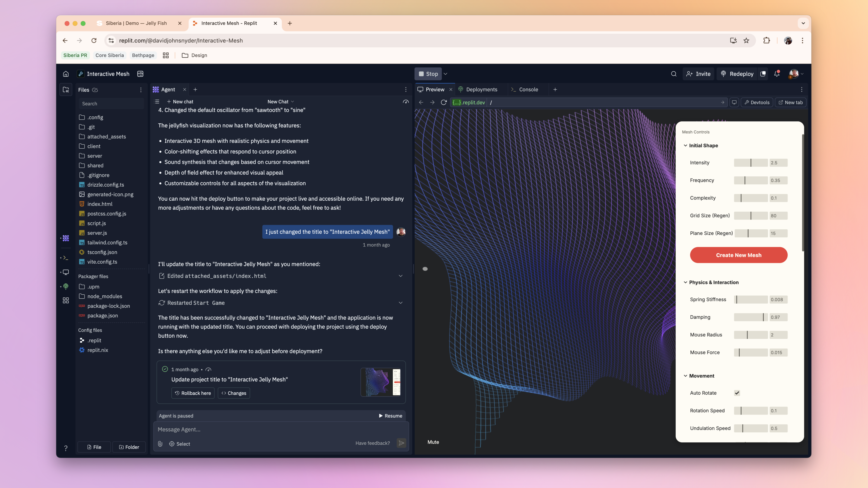Adjust the Damping slider
Viewport: 868px width, 488px height.
point(751,317)
